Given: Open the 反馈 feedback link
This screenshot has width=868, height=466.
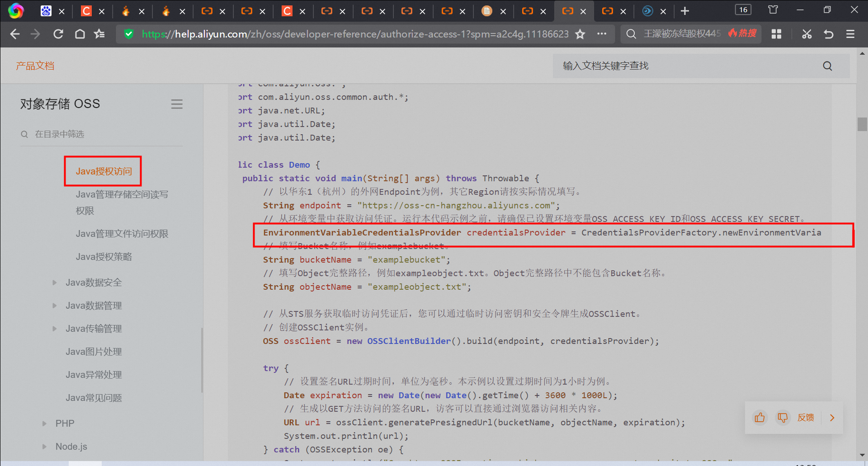Looking at the screenshot, I should 806,417.
